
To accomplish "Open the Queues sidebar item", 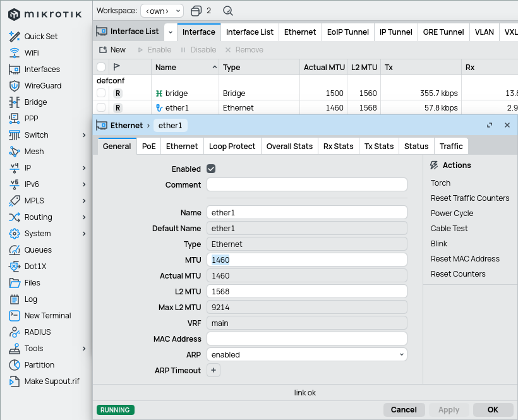I will (38, 250).
